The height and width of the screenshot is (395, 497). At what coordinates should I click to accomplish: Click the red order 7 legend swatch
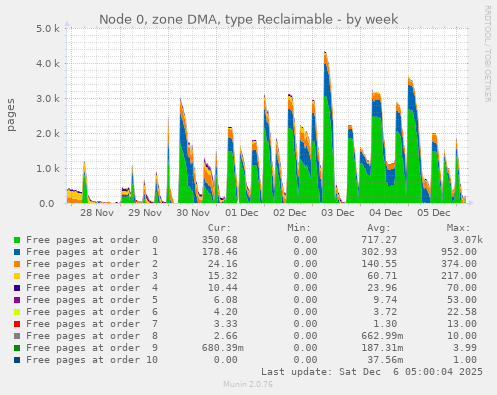17,324
